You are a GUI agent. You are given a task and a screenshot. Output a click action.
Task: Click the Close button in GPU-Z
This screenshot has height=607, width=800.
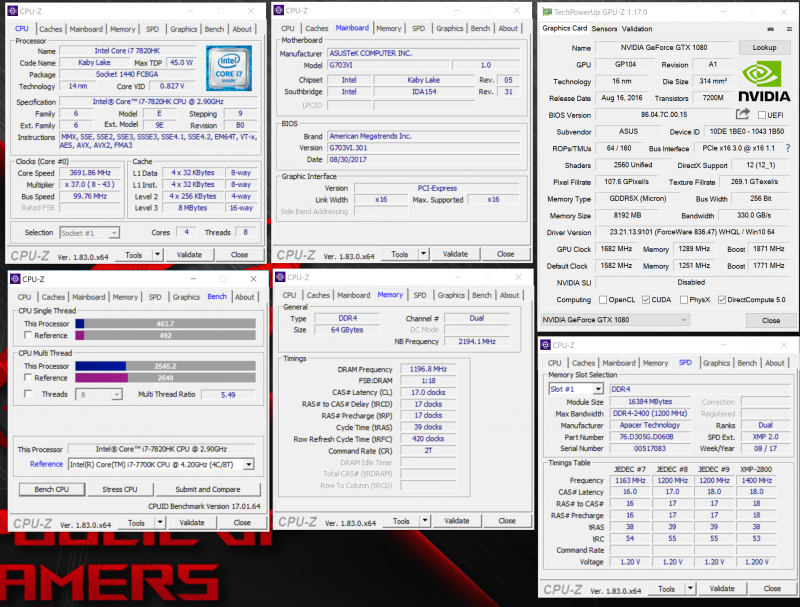(x=770, y=320)
